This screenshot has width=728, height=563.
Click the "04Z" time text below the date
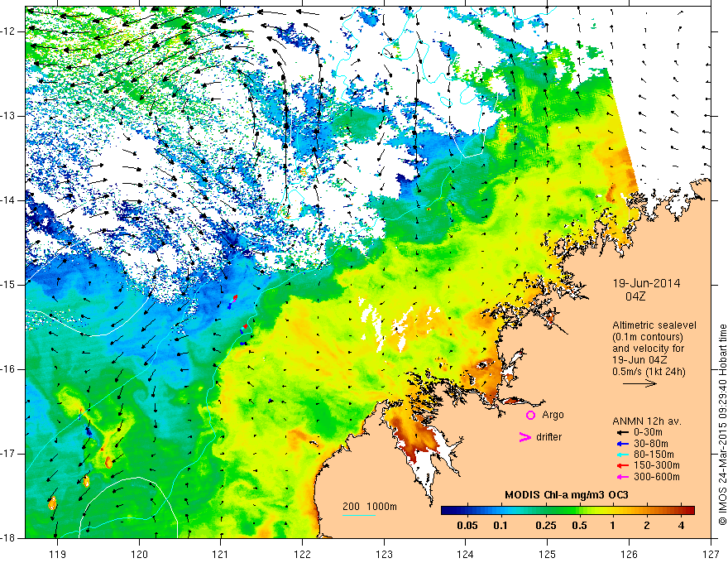coord(635,296)
